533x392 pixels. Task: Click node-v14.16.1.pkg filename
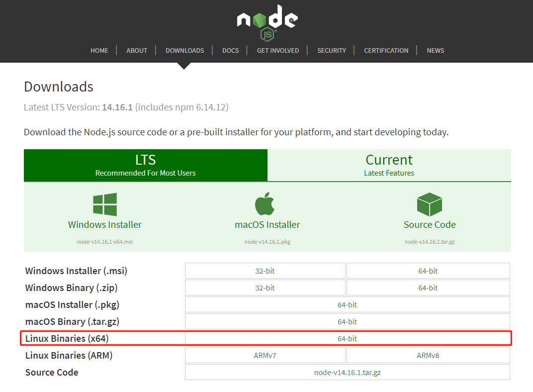tap(267, 242)
